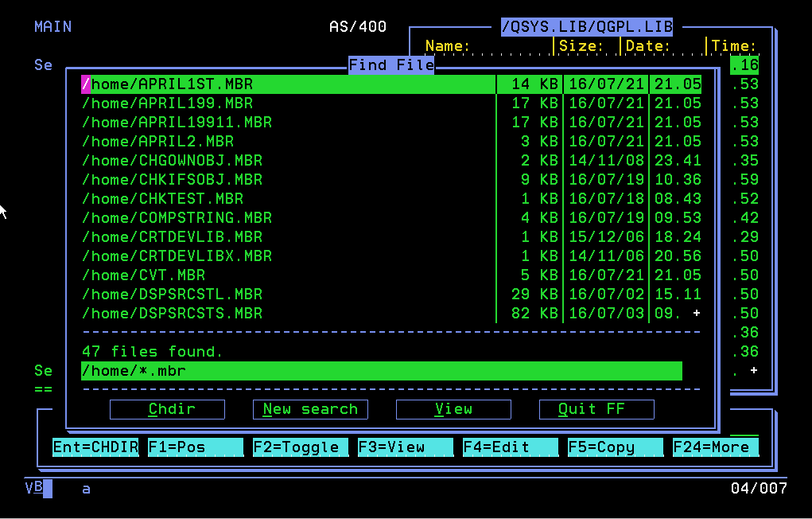Click the F5=Copy function key
The height and width of the screenshot is (519, 812).
point(616,447)
